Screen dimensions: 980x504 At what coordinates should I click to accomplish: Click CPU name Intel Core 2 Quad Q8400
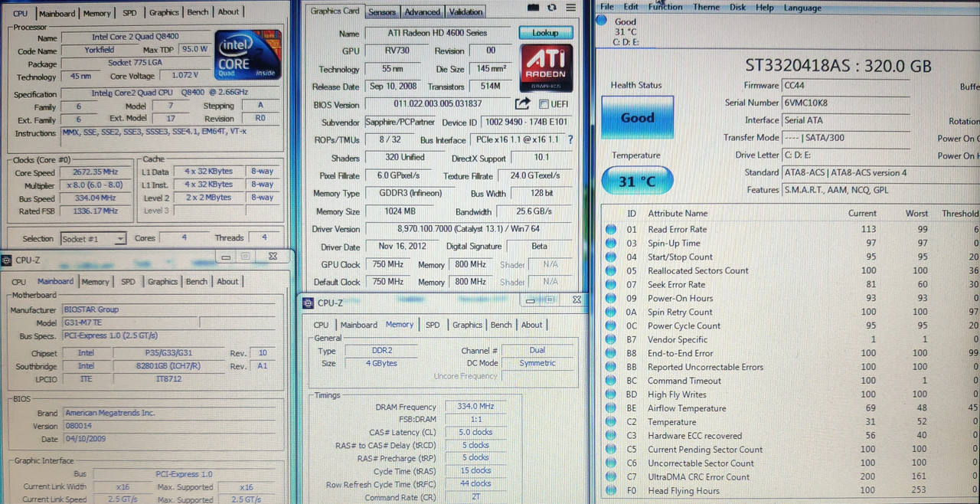pyautogui.click(x=136, y=38)
